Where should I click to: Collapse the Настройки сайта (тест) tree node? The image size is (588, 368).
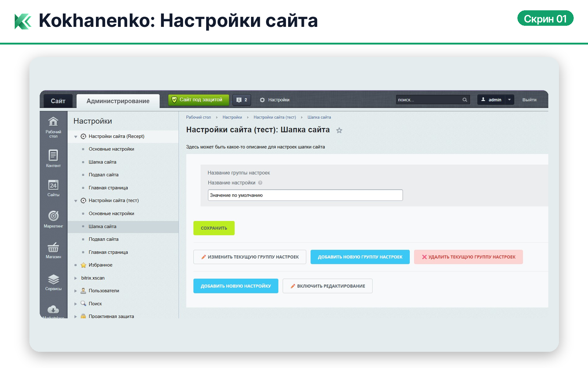pyautogui.click(x=76, y=201)
